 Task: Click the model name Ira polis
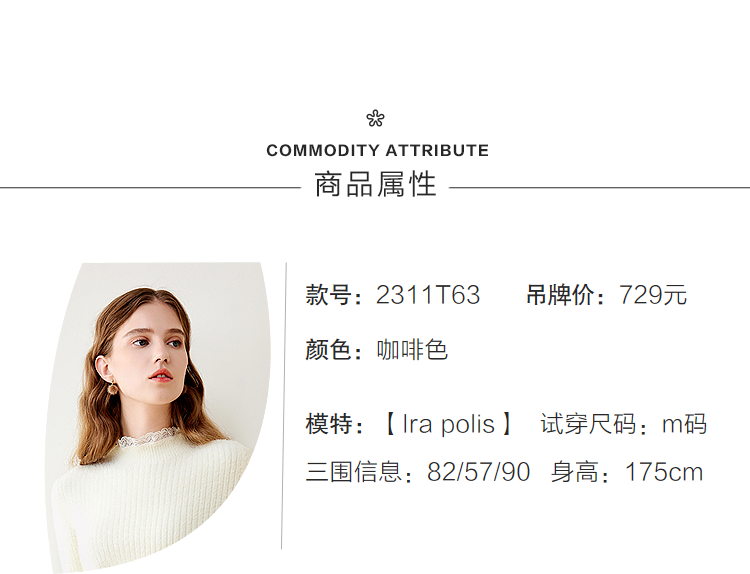click(448, 424)
